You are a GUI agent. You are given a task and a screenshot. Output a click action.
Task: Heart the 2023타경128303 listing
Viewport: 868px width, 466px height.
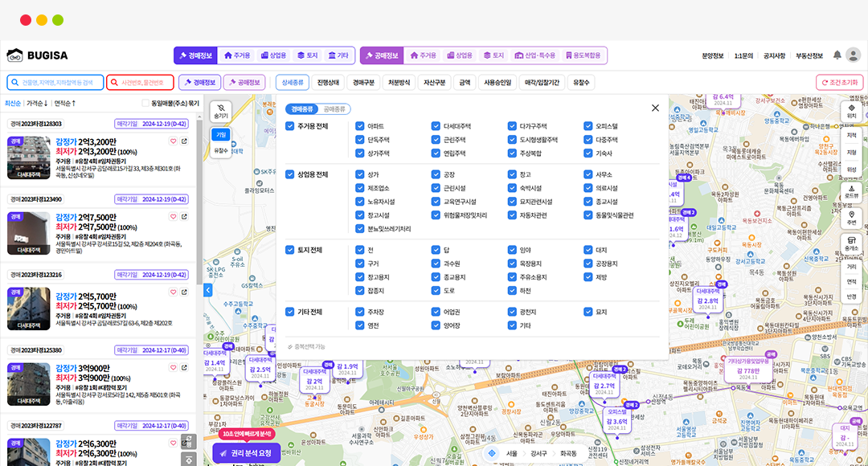[x=173, y=141]
